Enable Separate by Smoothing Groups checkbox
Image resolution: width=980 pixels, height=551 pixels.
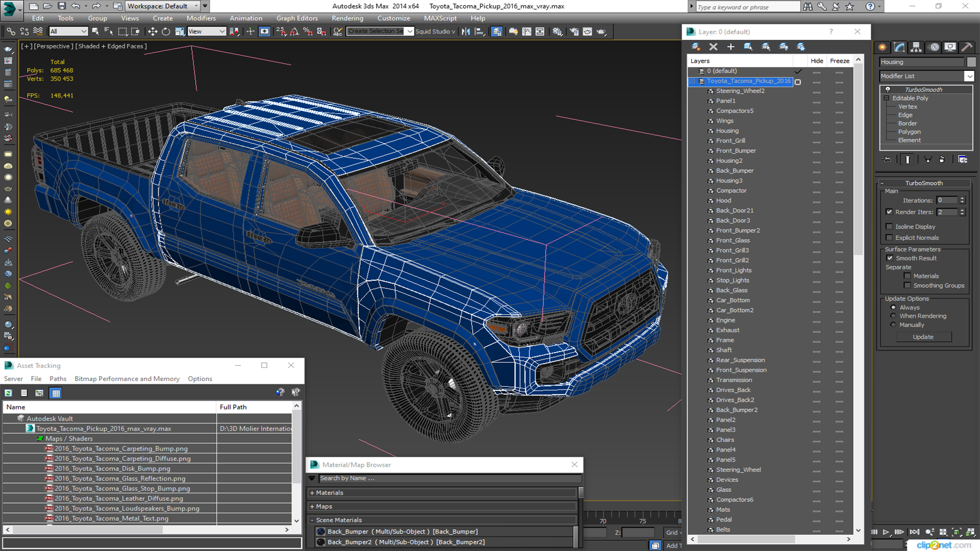[x=907, y=286]
